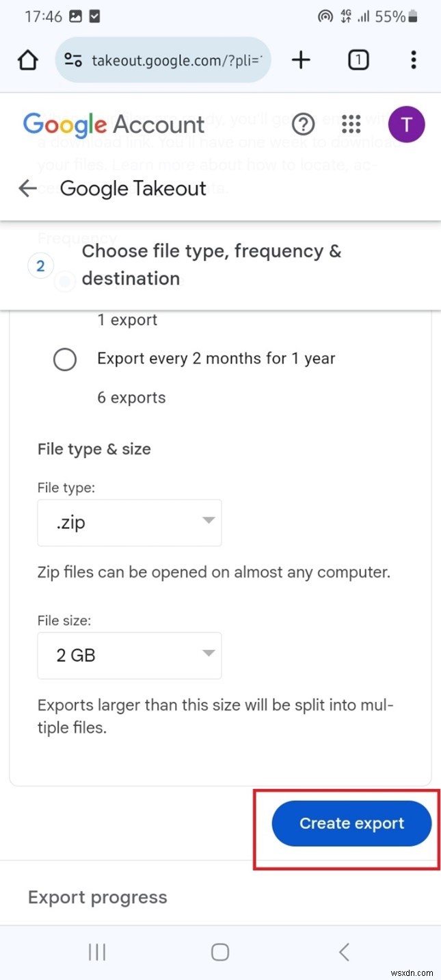Open the File type .zip dropdown
This screenshot has height=980, width=441.
click(129, 523)
